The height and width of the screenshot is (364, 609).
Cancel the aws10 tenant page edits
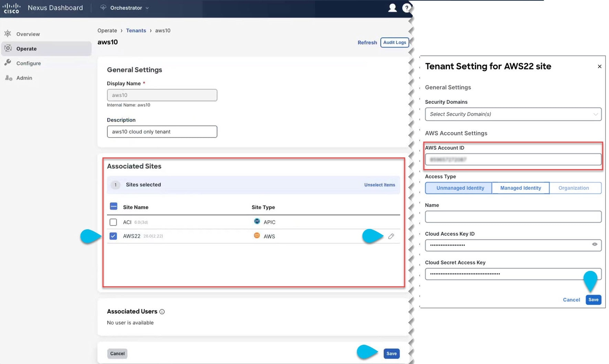pyautogui.click(x=117, y=353)
